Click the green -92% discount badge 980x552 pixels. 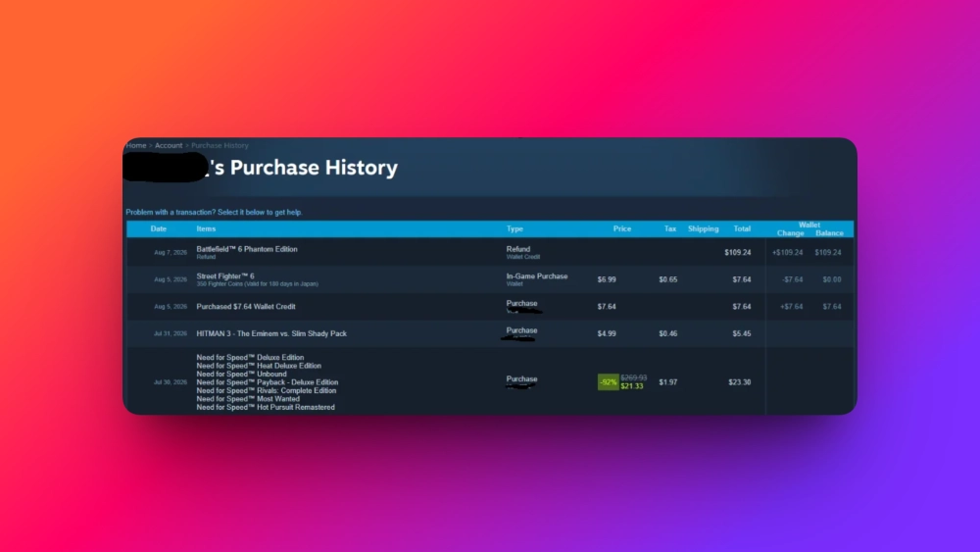(609, 382)
